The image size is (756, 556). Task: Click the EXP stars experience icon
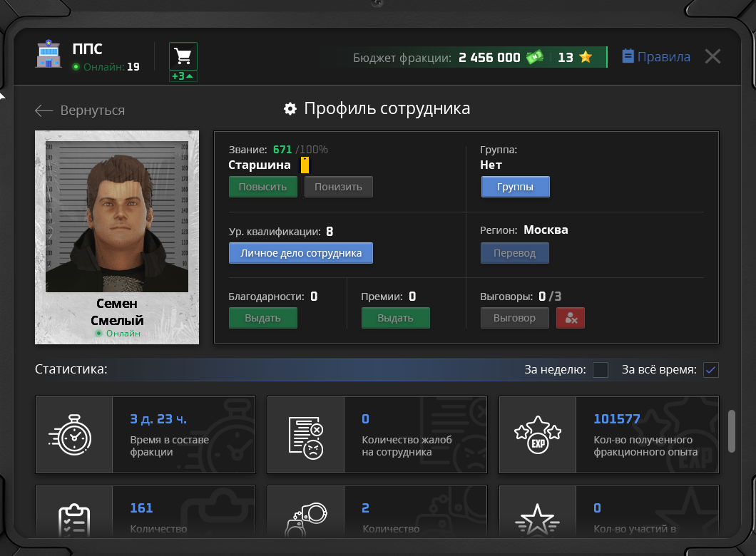[x=537, y=435]
